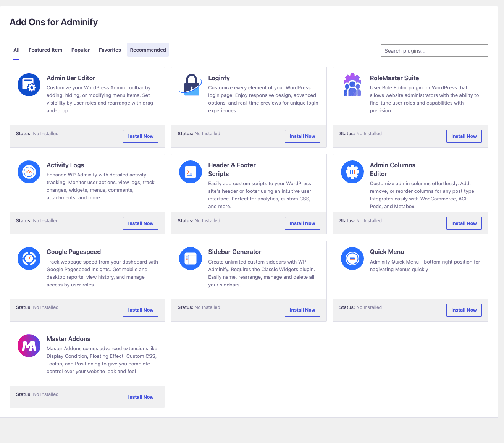Click the Quick Menu description text

pos(425,266)
